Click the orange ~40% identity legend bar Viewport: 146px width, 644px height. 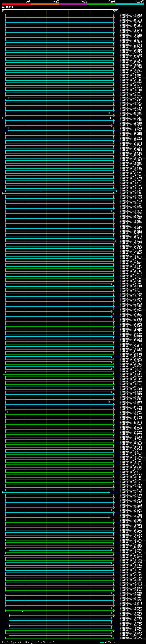point(45,4)
